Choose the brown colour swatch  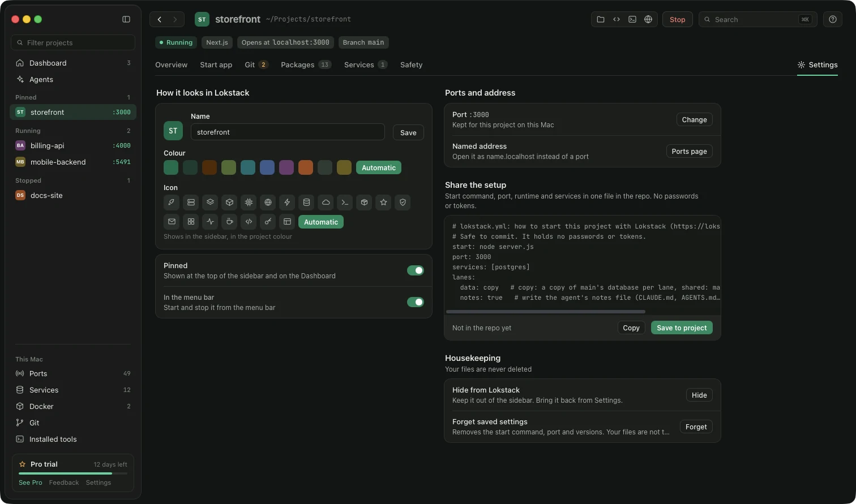tap(209, 167)
